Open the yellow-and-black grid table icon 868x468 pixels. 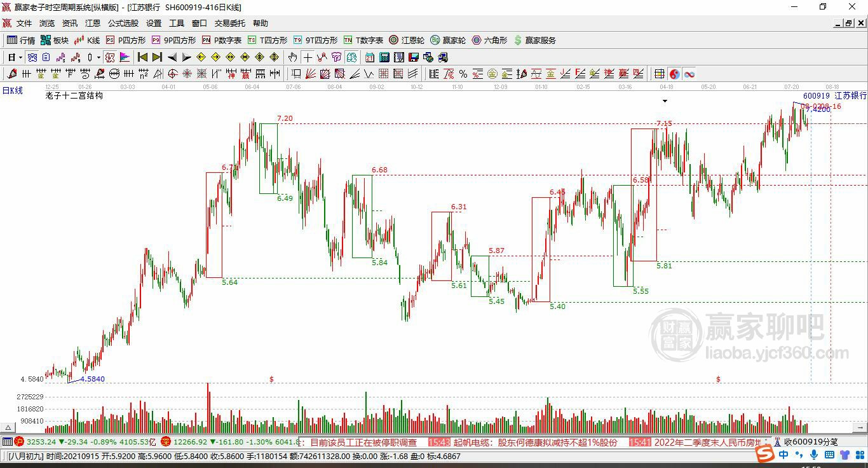coord(660,74)
